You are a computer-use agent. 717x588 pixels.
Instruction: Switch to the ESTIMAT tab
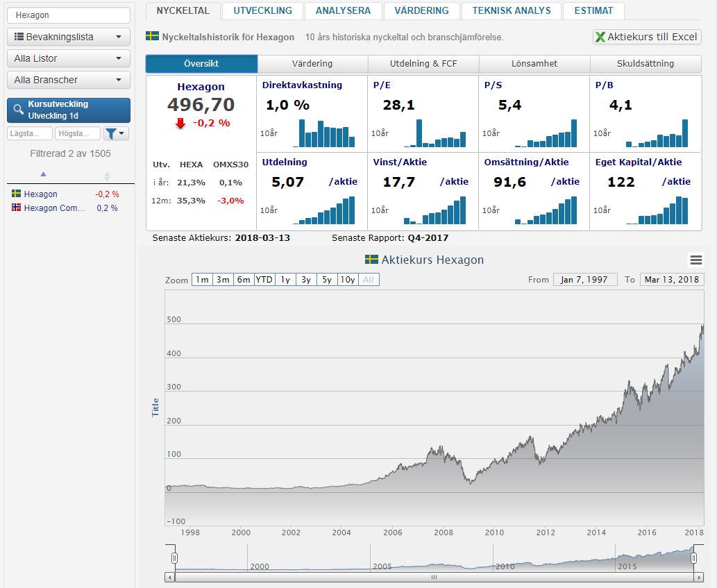593,11
